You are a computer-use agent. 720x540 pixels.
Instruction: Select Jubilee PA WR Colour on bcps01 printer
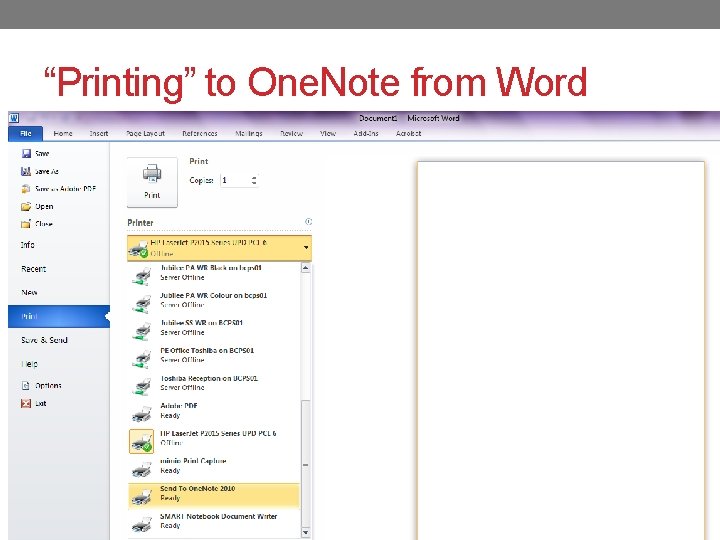click(214, 300)
